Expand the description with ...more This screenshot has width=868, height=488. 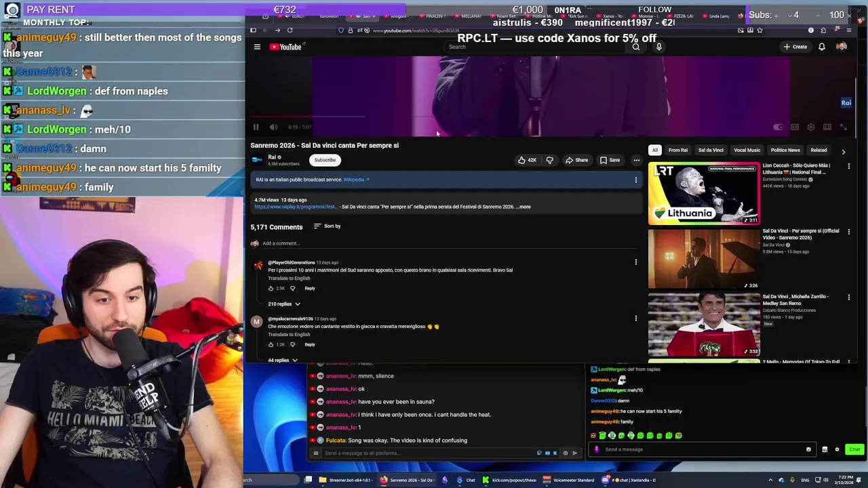click(x=524, y=207)
